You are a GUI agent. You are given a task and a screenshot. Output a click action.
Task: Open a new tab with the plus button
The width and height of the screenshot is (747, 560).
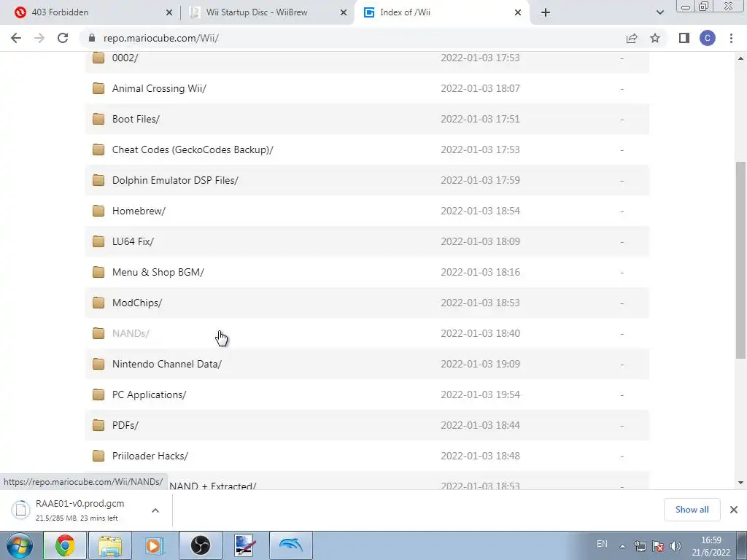click(x=546, y=12)
